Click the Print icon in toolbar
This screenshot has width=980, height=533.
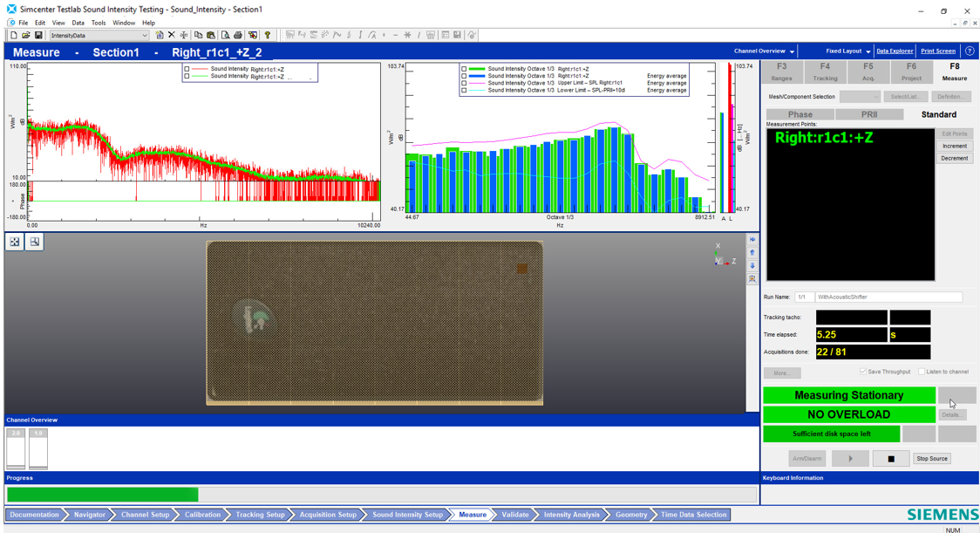coord(238,35)
